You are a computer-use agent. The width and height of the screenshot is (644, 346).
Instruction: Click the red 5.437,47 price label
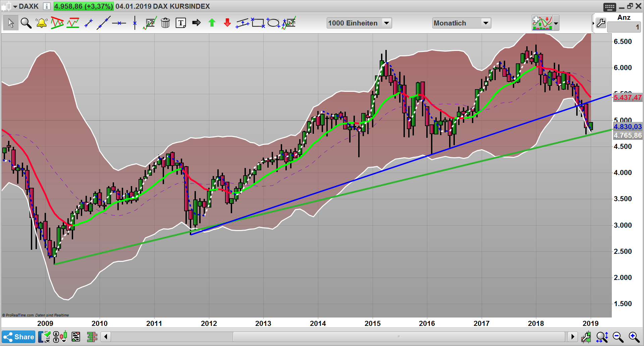pyautogui.click(x=628, y=98)
